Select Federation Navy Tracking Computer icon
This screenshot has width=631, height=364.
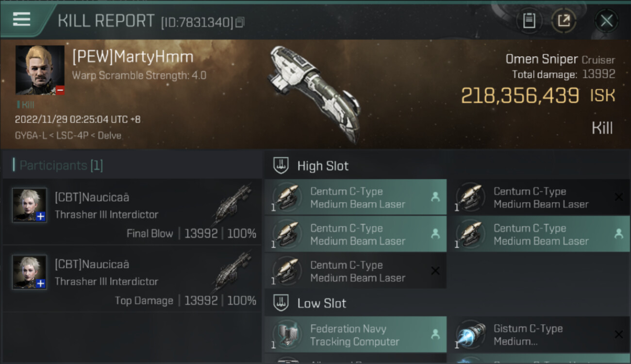(286, 334)
